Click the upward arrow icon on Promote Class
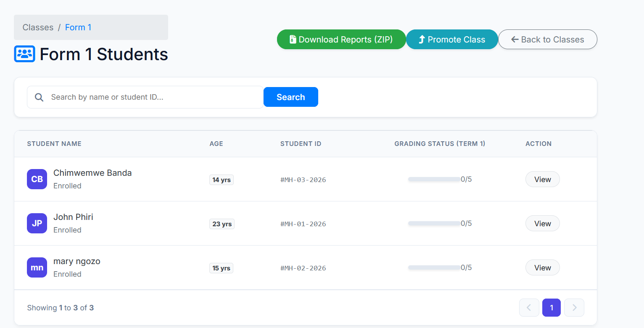This screenshot has height=328, width=644. tap(422, 40)
